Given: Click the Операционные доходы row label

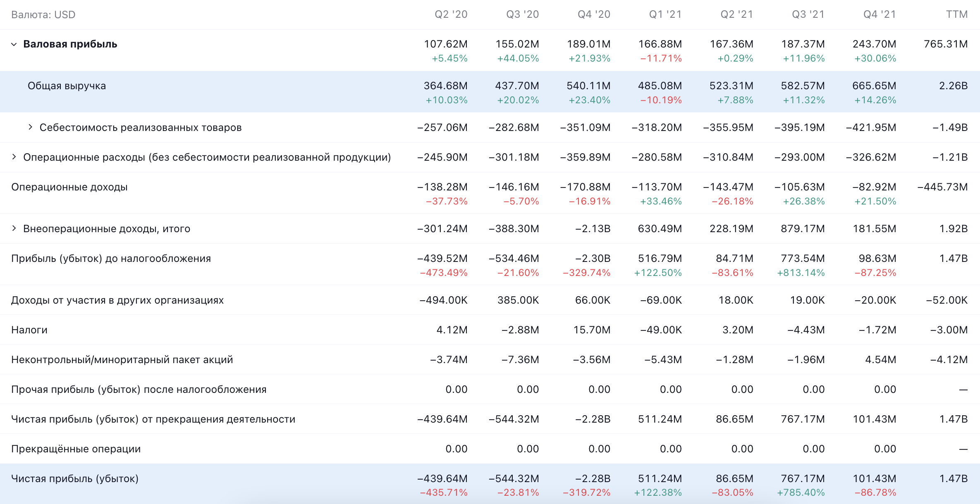Looking at the screenshot, I should pyautogui.click(x=69, y=187).
